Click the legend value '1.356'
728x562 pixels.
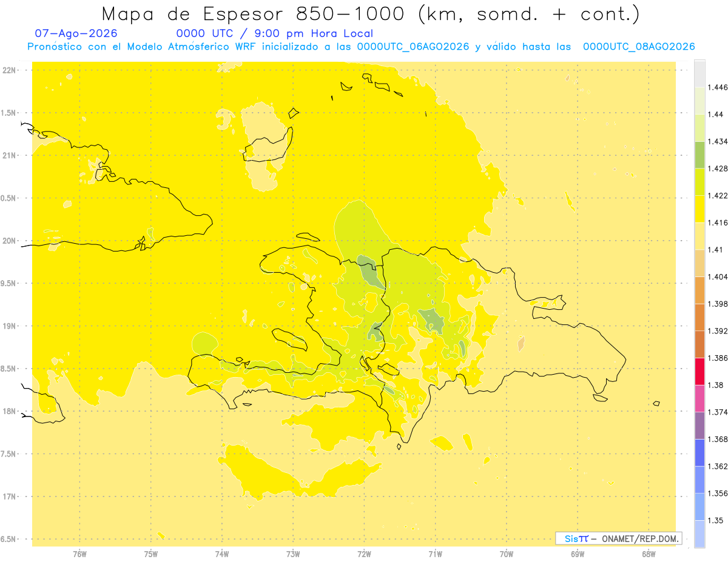pos(718,493)
